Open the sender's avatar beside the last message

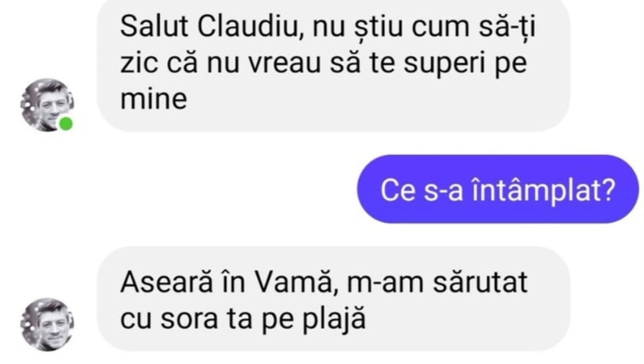pyautogui.click(x=47, y=324)
